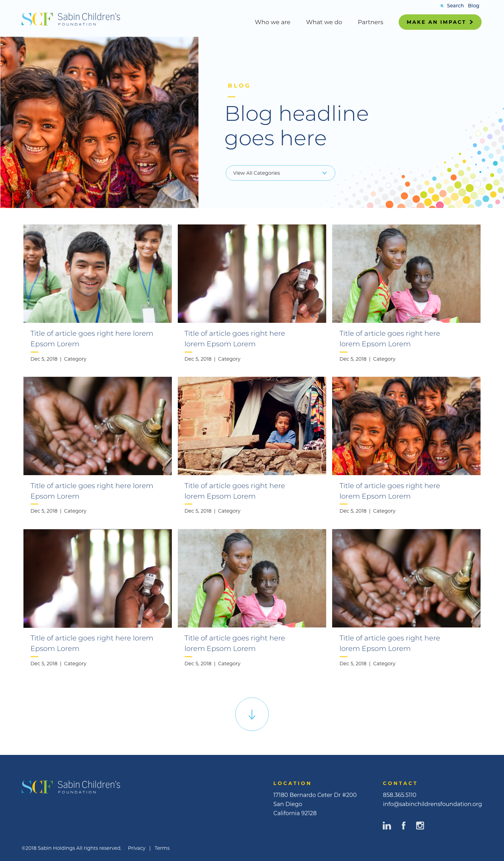
Task: Open the LinkedIn icon in the footer
Action: click(387, 826)
